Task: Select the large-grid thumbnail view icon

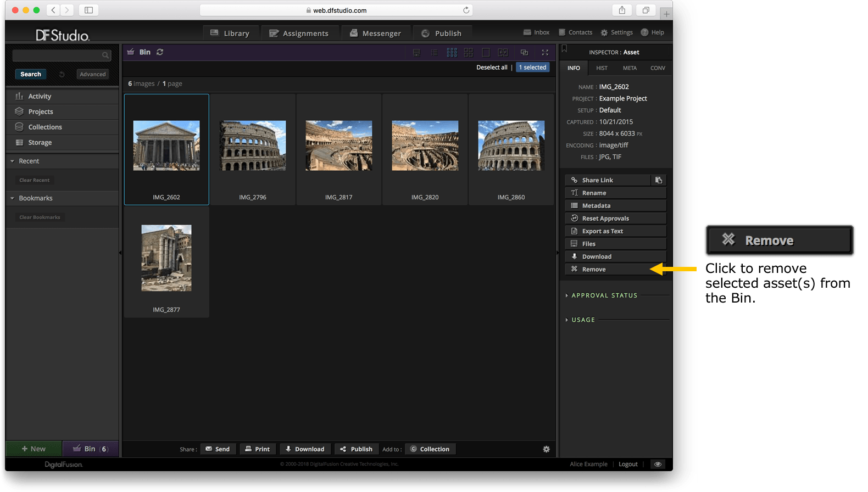Action: [469, 52]
